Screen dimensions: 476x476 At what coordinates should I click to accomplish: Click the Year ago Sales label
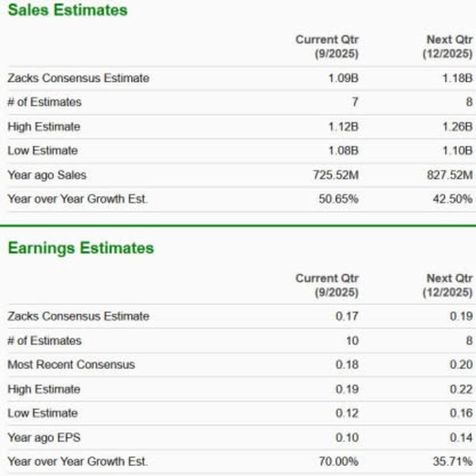[x=47, y=175]
